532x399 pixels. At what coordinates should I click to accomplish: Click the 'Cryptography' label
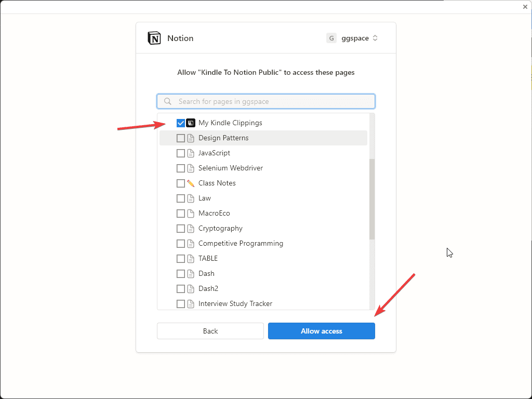(x=220, y=229)
